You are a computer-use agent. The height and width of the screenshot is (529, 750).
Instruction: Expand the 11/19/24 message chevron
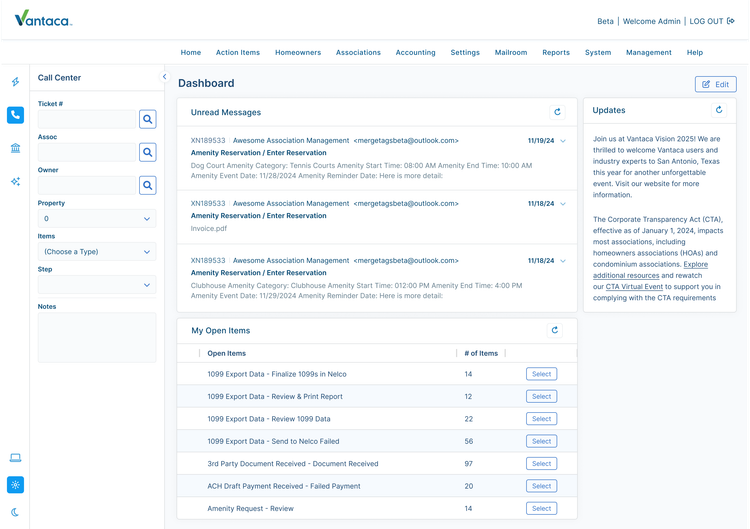click(563, 141)
